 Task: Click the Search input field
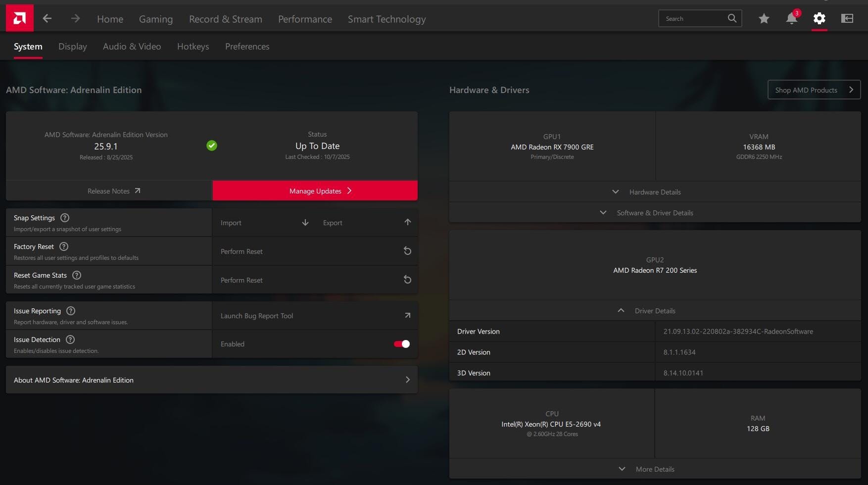(x=693, y=19)
